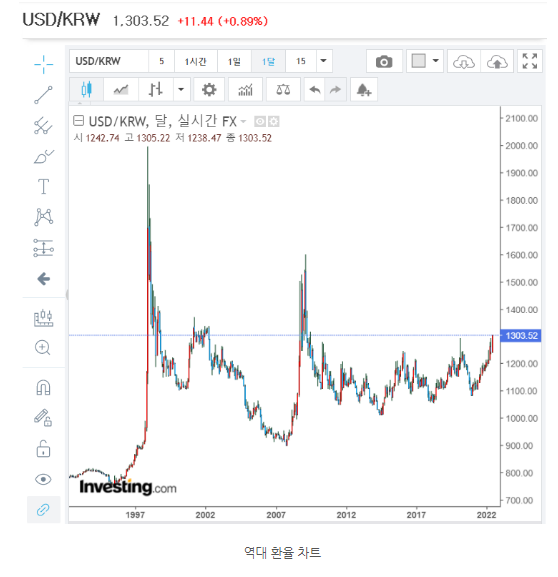Image resolution: width=558 pixels, height=577 pixels.
Task: Select the 1달 interval
Action: tap(268, 61)
